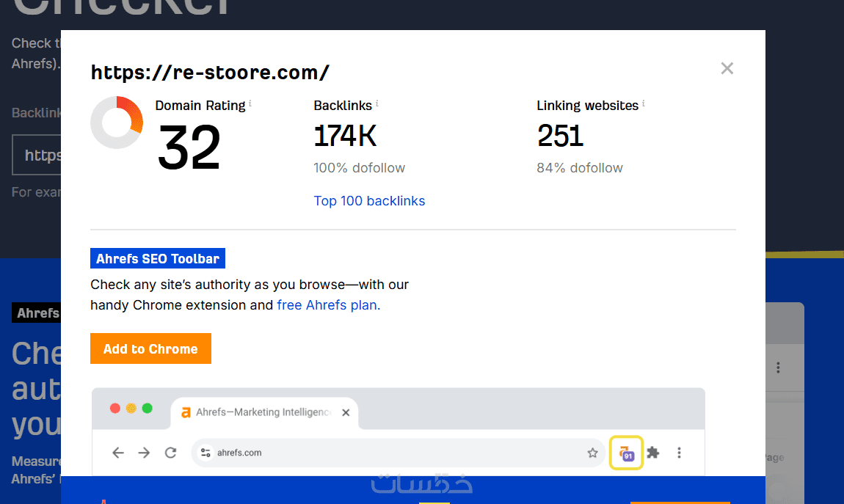Click the three-dot browser menu icon in the illustration
The width and height of the screenshot is (844, 504).
[680, 453]
